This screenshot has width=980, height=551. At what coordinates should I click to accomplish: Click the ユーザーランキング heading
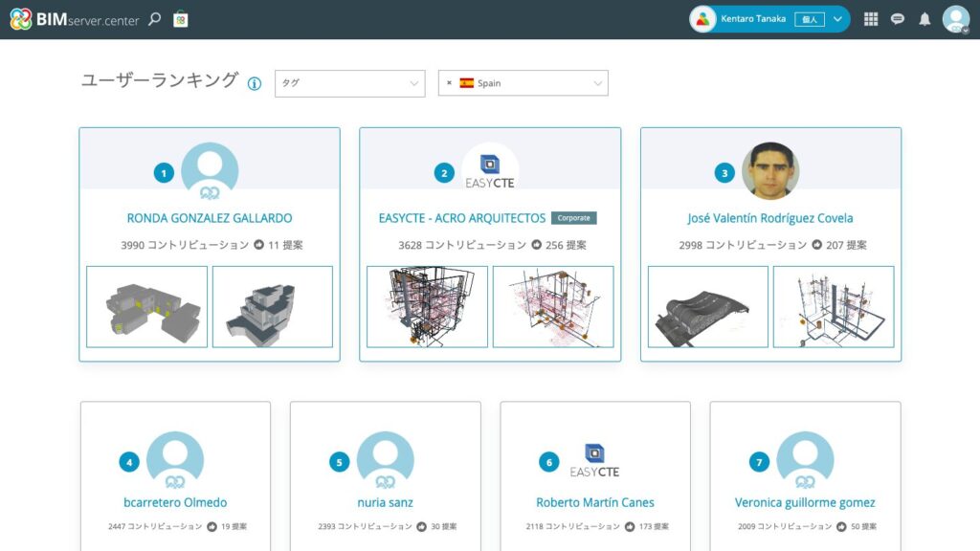160,80
